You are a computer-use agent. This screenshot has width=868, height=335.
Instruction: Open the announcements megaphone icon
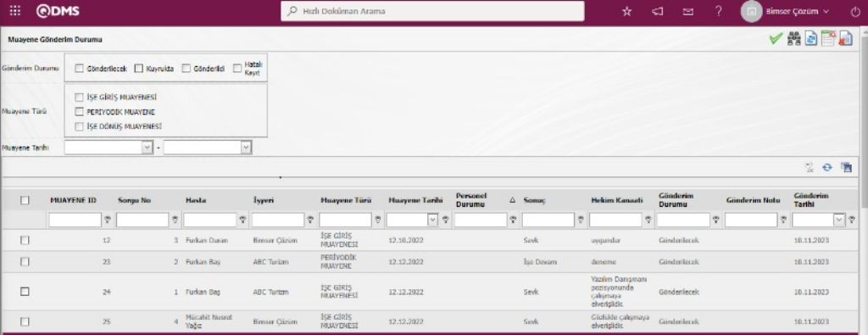click(x=658, y=11)
